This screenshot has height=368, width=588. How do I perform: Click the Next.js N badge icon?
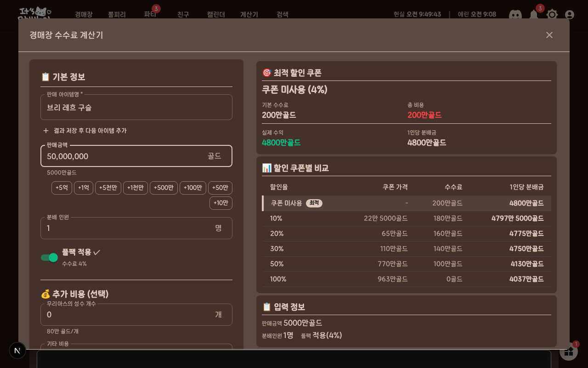(17, 351)
